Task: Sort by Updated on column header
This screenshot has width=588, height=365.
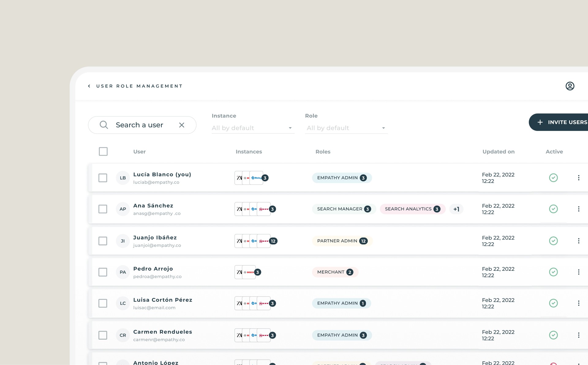Action: (498, 151)
